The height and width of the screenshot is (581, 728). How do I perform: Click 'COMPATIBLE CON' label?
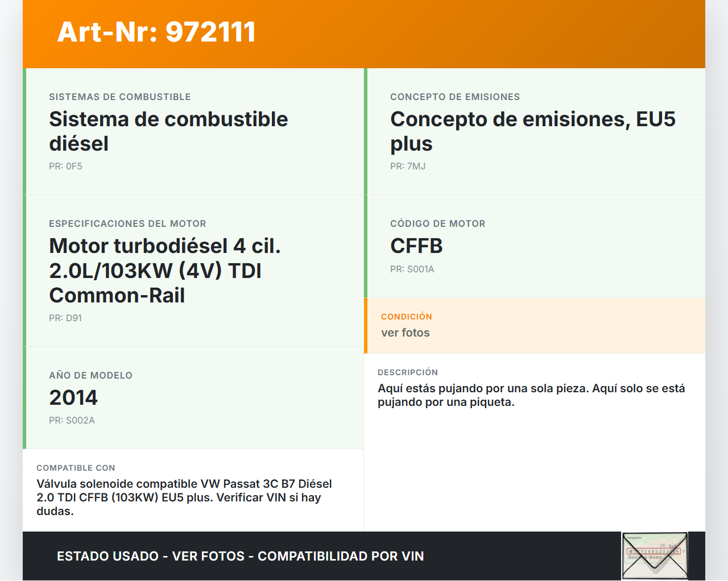(x=76, y=468)
